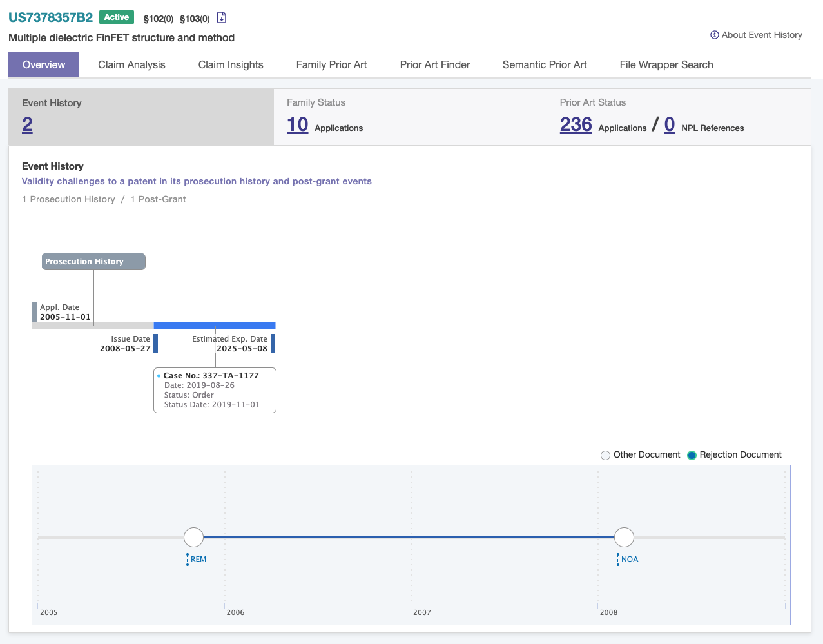Open the 236 prior art applications link
Image resolution: width=823 pixels, height=644 pixels.
click(x=576, y=124)
